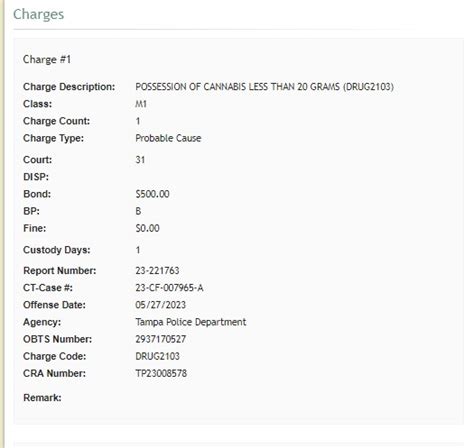Select Probable Cause charge type value
The height and width of the screenshot is (448, 474).
168,138
